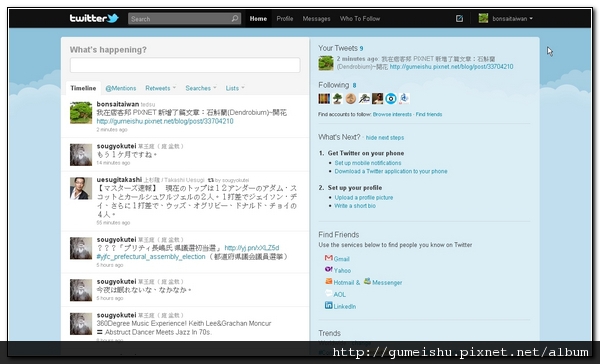
Task: Click the '55 minutes ago' timestamp
Action: pyautogui.click(x=113, y=222)
